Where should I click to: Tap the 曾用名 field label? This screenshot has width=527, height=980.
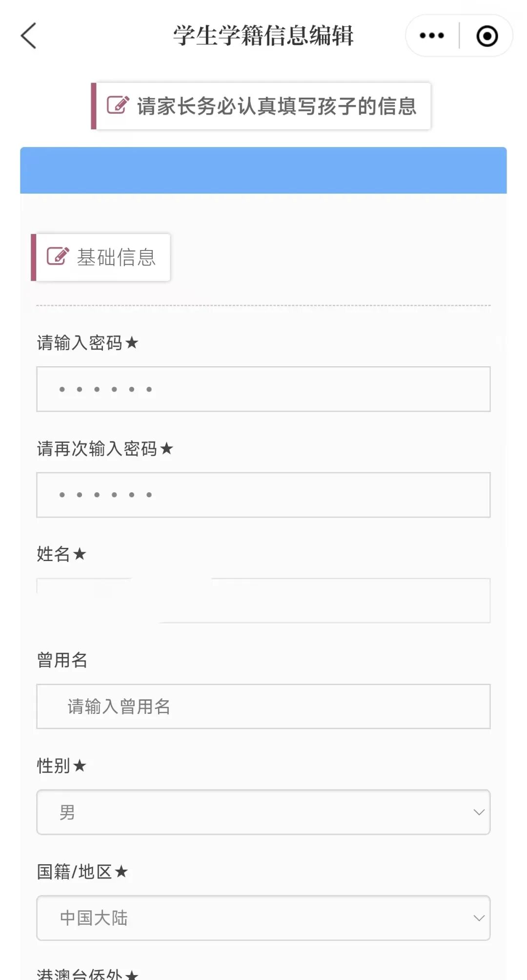(62, 660)
